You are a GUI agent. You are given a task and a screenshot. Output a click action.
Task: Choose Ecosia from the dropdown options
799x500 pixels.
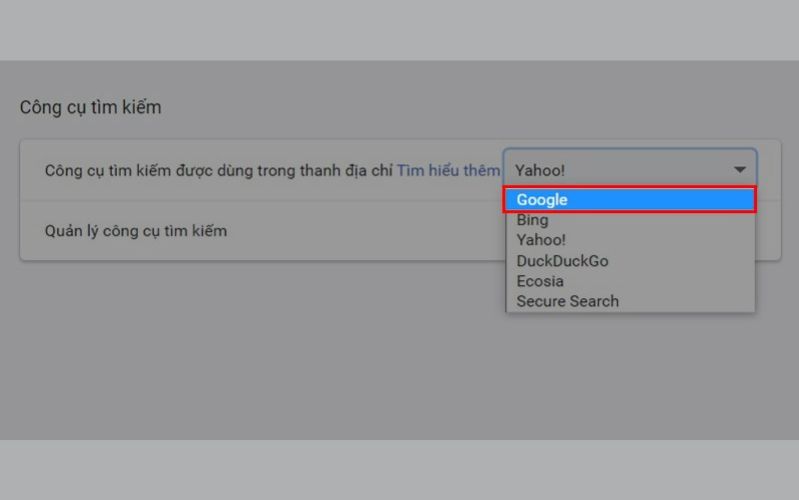pos(630,281)
